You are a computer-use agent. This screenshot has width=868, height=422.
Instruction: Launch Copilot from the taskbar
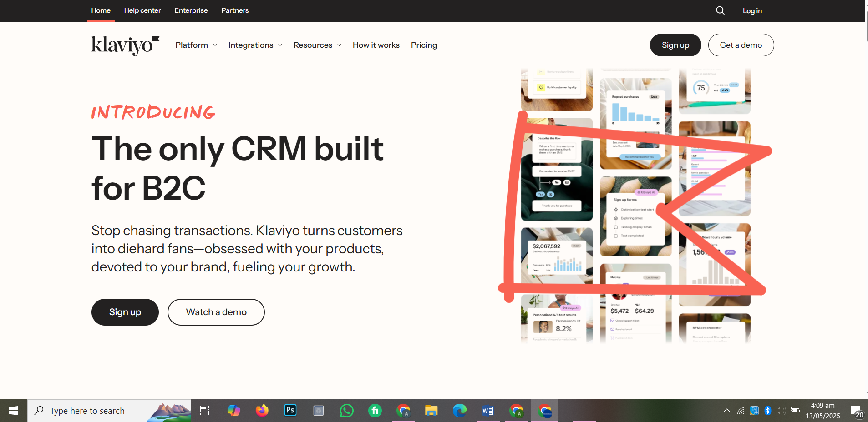tap(233, 411)
